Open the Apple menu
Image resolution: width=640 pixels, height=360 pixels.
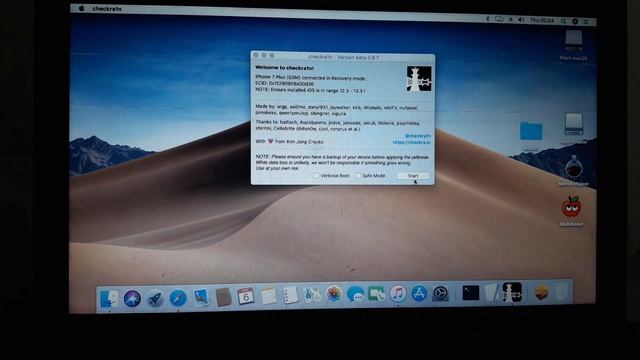click(82, 8)
